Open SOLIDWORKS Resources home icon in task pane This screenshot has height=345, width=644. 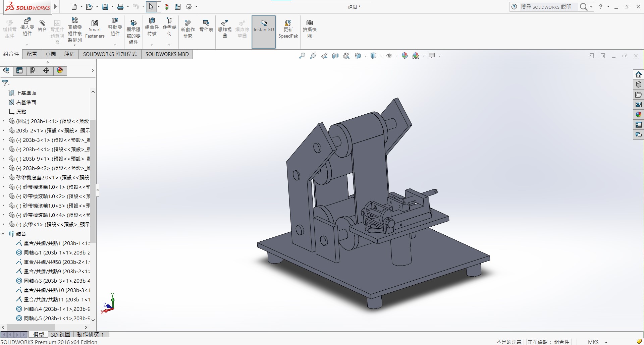[638, 74]
